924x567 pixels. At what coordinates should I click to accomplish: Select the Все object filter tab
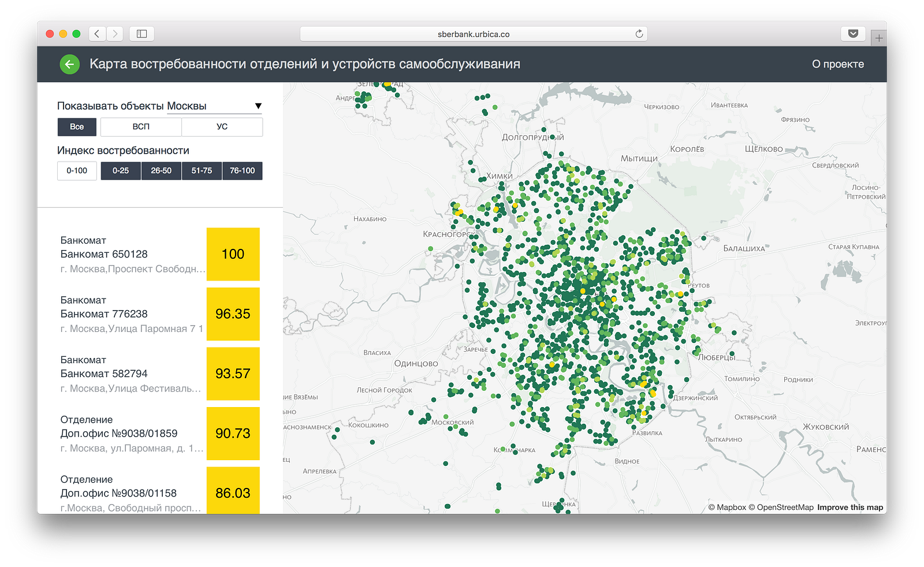pos(77,127)
